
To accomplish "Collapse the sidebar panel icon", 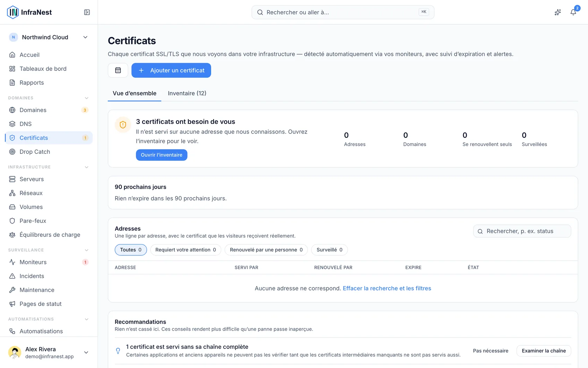I will [x=87, y=12].
